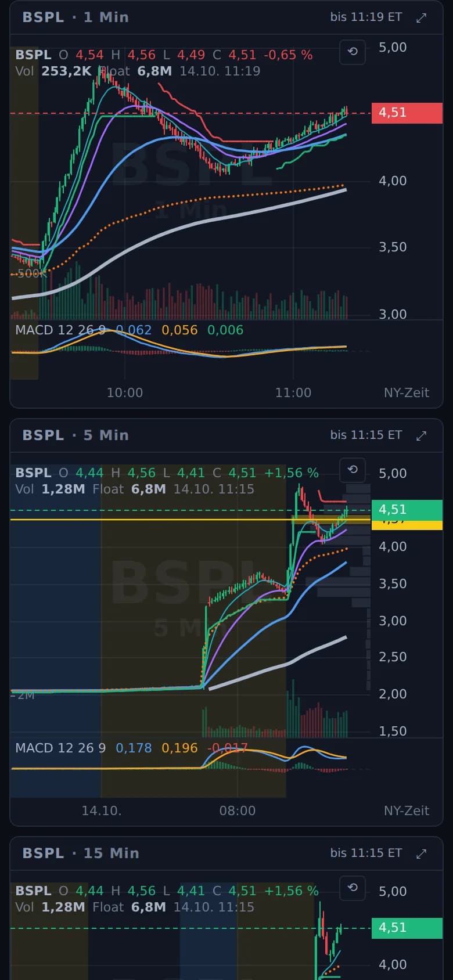The width and height of the screenshot is (453, 980).
Task: Click the 08:00 time label on 5 Min axis
Action: tap(238, 811)
